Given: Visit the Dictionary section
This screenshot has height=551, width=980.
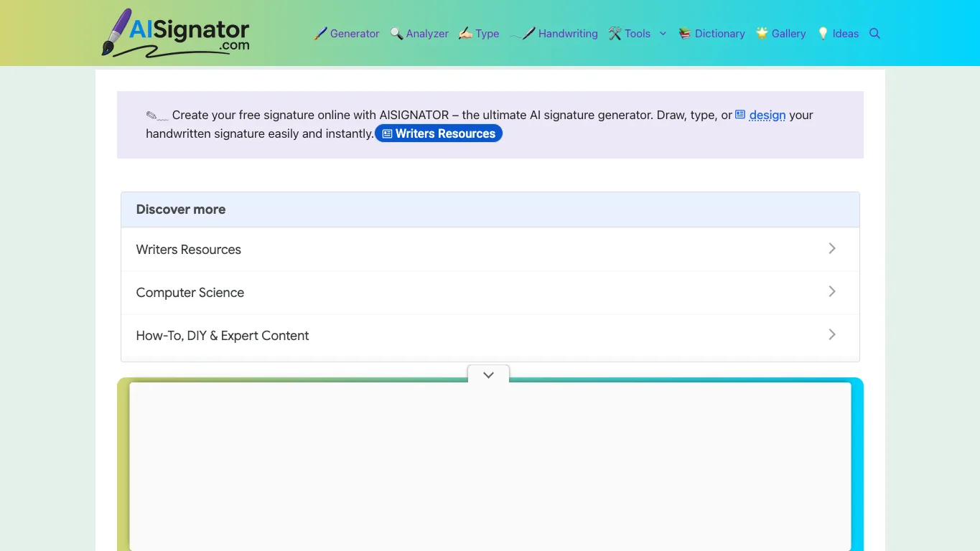Looking at the screenshot, I should 720,33.
